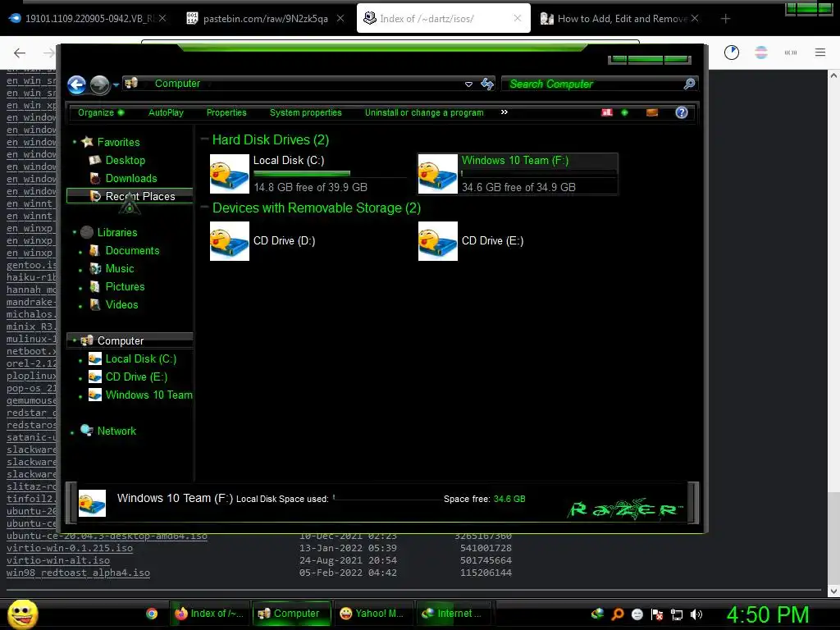Image resolution: width=840 pixels, height=630 pixels.
Task: Open virtio-win-alt.iso link
Action: point(58,560)
